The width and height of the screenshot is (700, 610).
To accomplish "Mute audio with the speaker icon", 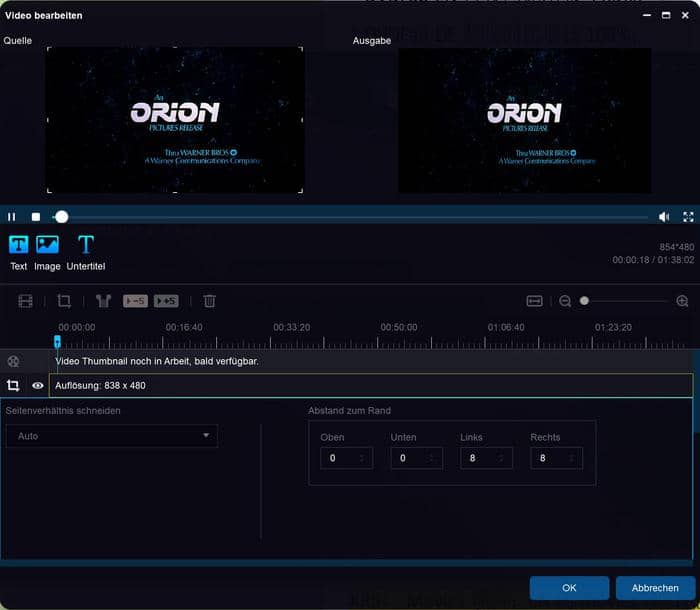I will tap(664, 217).
